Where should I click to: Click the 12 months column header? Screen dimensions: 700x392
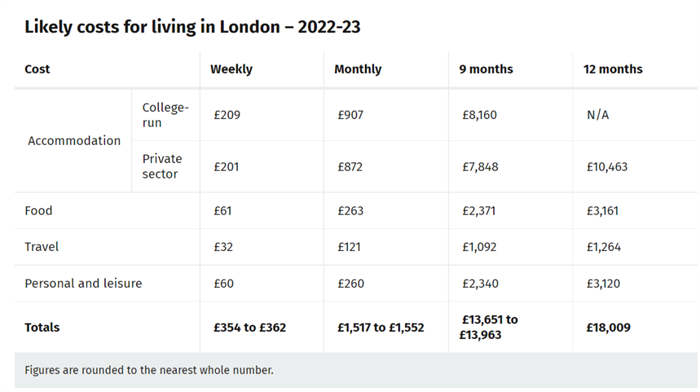(x=613, y=69)
